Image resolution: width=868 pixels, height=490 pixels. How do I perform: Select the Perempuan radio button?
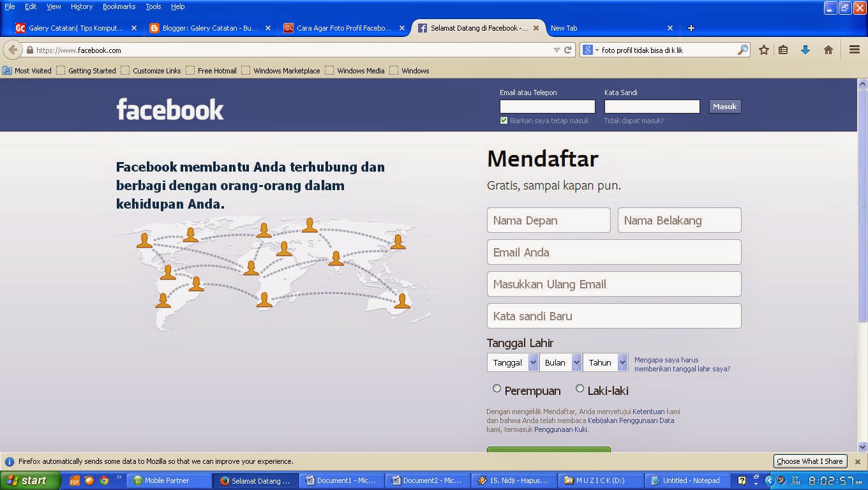(x=497, y=388)
